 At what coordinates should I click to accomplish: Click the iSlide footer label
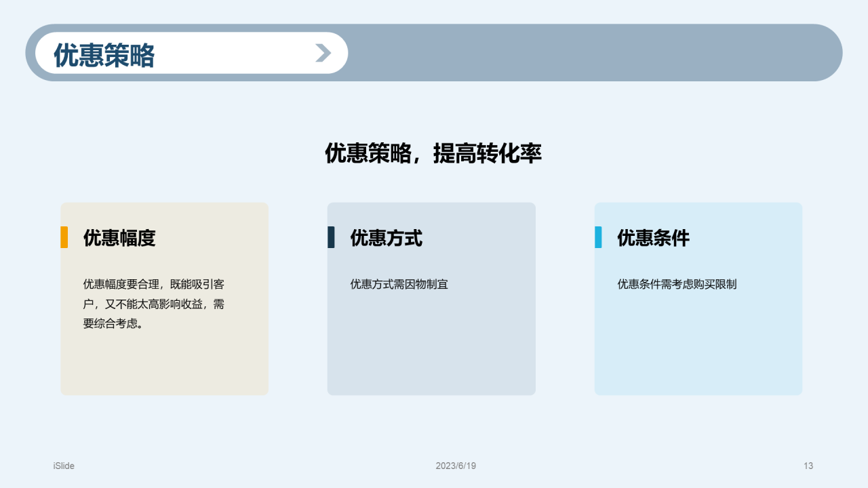tap(64, 466)
